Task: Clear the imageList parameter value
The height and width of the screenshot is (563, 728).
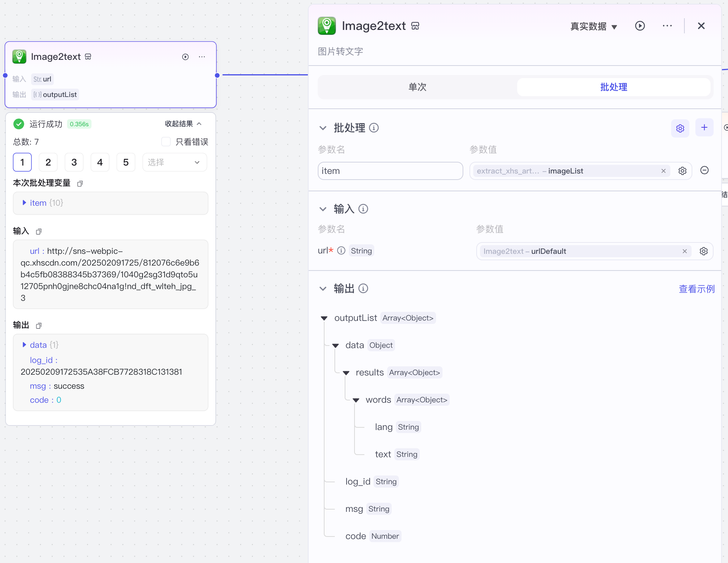Action: pyautogui.click(x=663, y=171)
